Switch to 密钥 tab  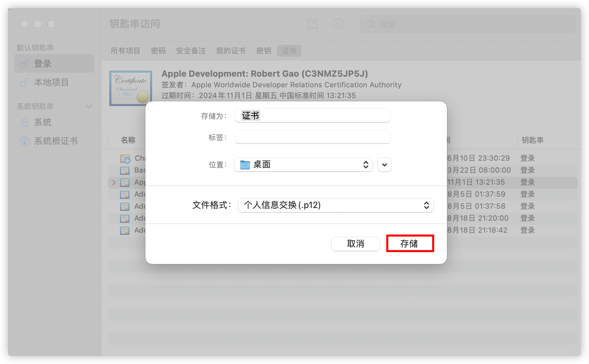click(263, 51)
